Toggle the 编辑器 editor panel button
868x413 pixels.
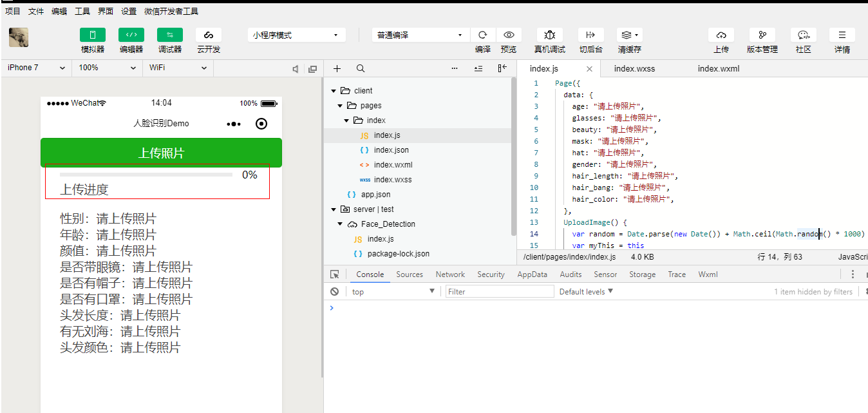131,35
